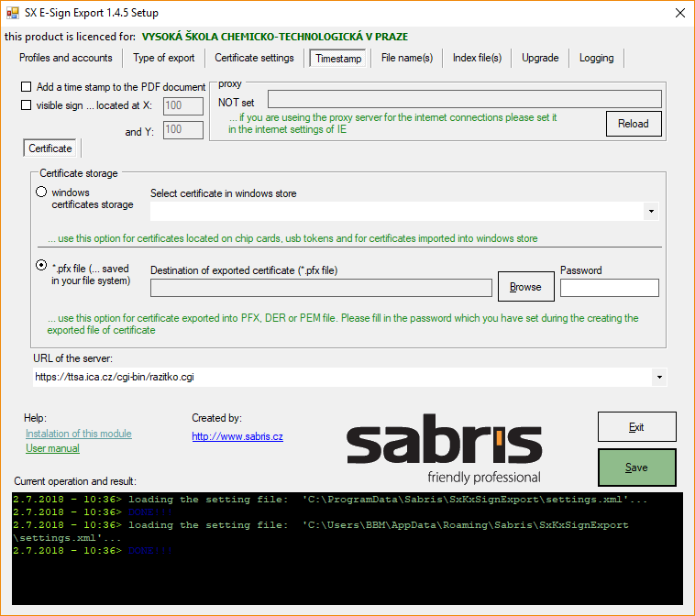The image size is (695, 616).
Task: Select the Timestamp tab
Action: coord(338,59)
